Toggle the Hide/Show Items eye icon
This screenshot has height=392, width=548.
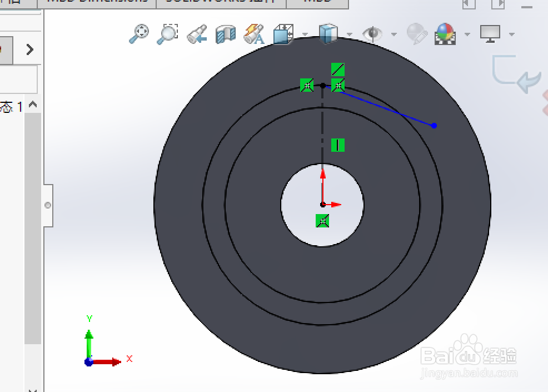click(x=371, y=34)
